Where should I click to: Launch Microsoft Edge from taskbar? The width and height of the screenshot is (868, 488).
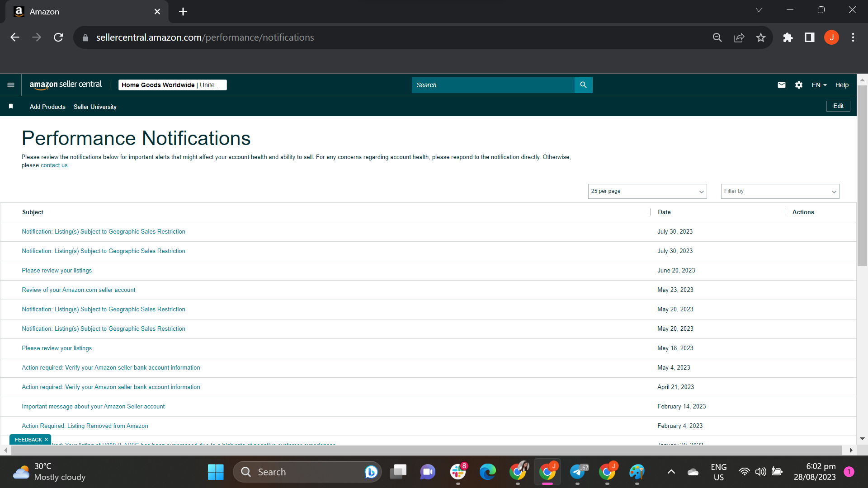click(487, 472)
